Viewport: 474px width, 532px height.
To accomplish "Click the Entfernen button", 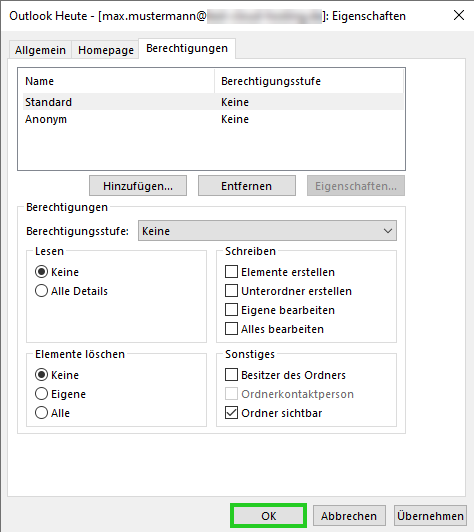I will pyautogui.click(x=247, y=186).
